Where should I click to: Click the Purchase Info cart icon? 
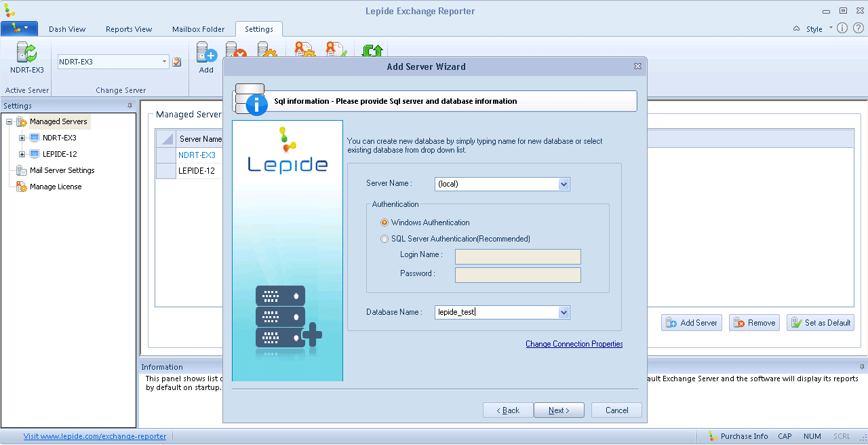tap(713, 436)
